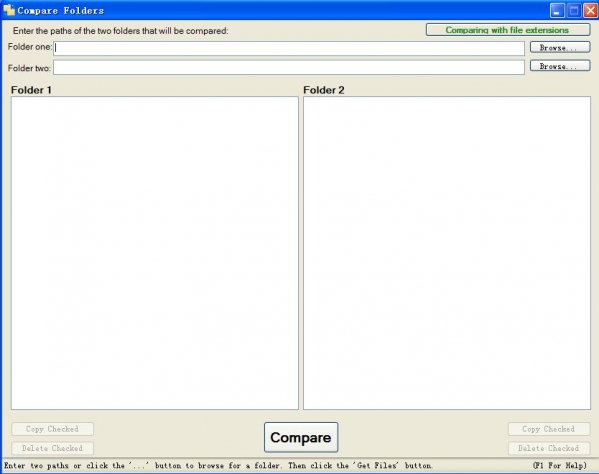
Task: Toggle the Comparing with file extensions button
Action: click(x=508, y=30)
